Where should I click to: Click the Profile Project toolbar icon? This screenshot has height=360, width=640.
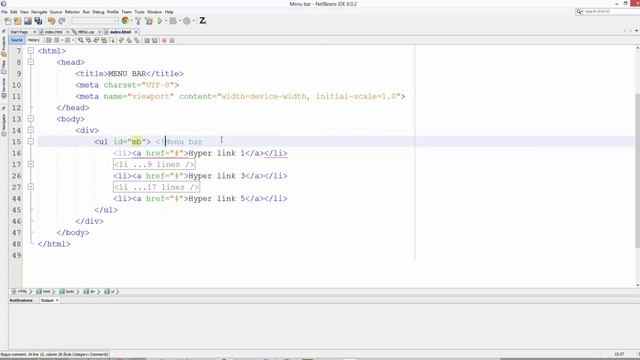tap(187, 21)
